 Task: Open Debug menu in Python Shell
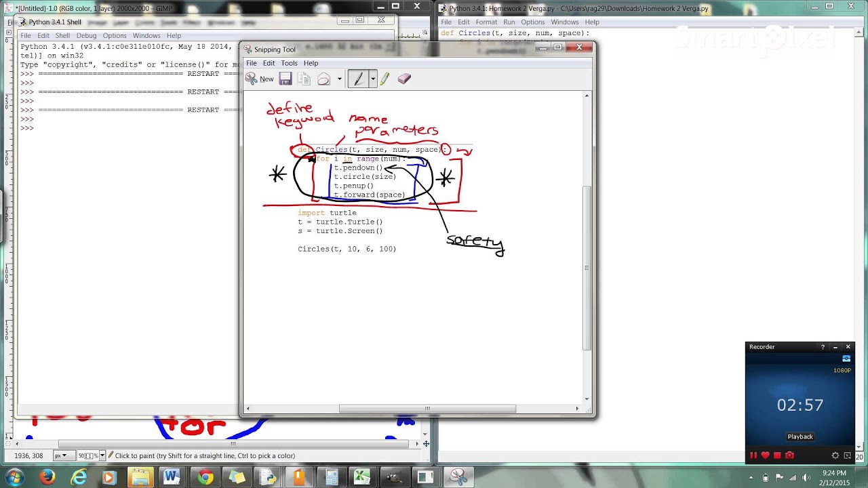click(86, 35)
